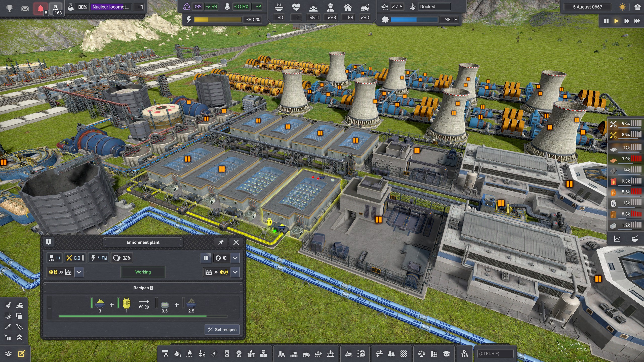Open the power build menu
This screenshot has width=644, height=362.
[214, 354]
